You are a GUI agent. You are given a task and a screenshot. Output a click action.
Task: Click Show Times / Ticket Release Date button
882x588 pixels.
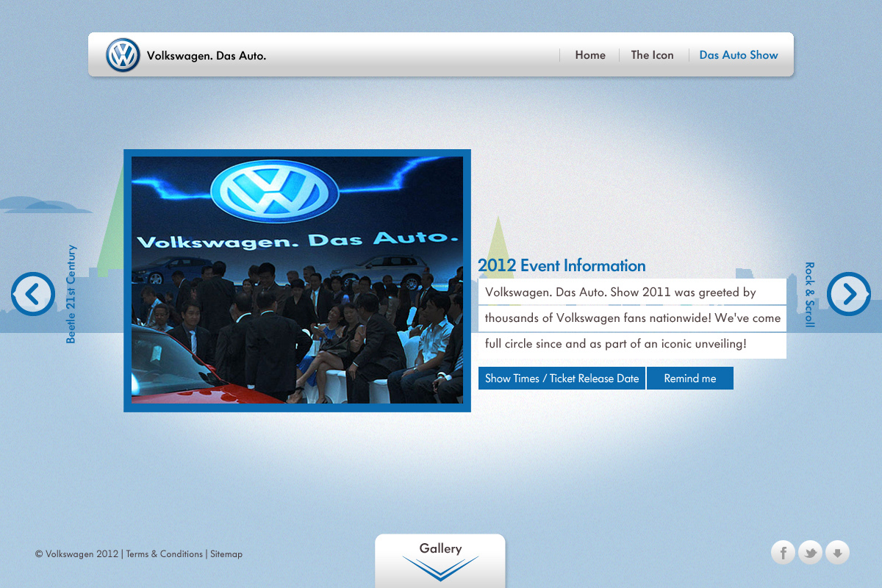click(562, 379)
